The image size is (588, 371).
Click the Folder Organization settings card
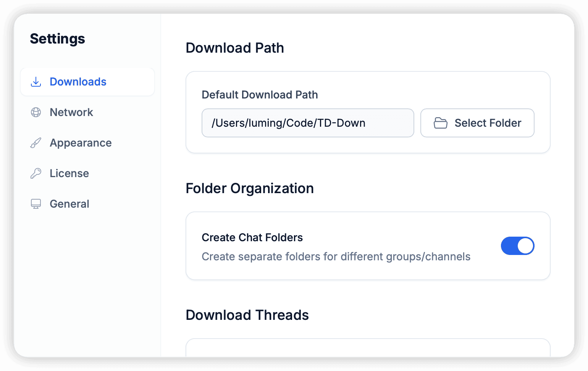368,245
